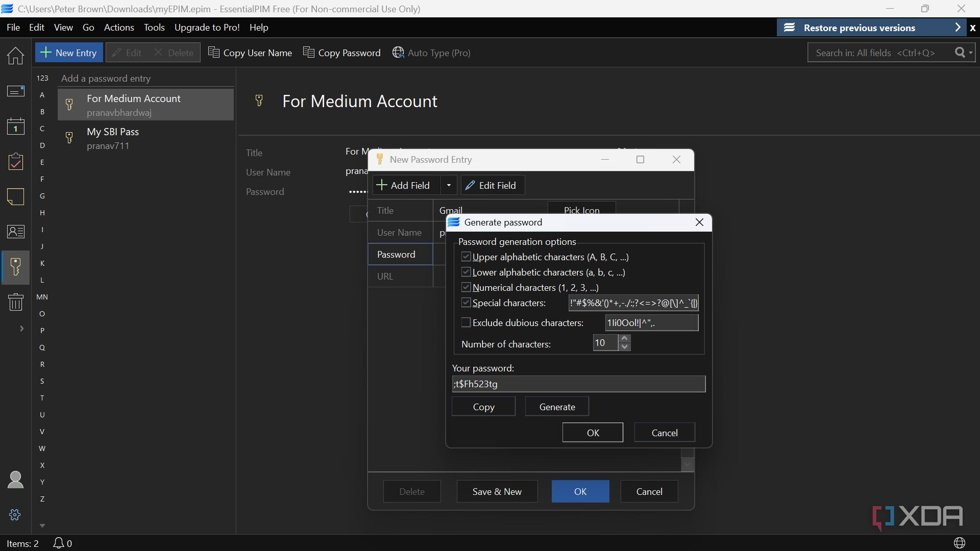Open the Edit menu
This screenshot has height=551, width=980.
[37, 28]
